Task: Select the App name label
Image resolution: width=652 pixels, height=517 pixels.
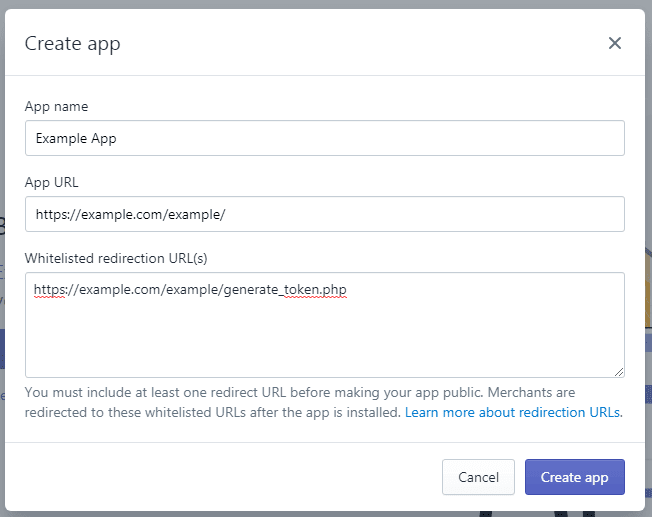Action: (57, 106)
